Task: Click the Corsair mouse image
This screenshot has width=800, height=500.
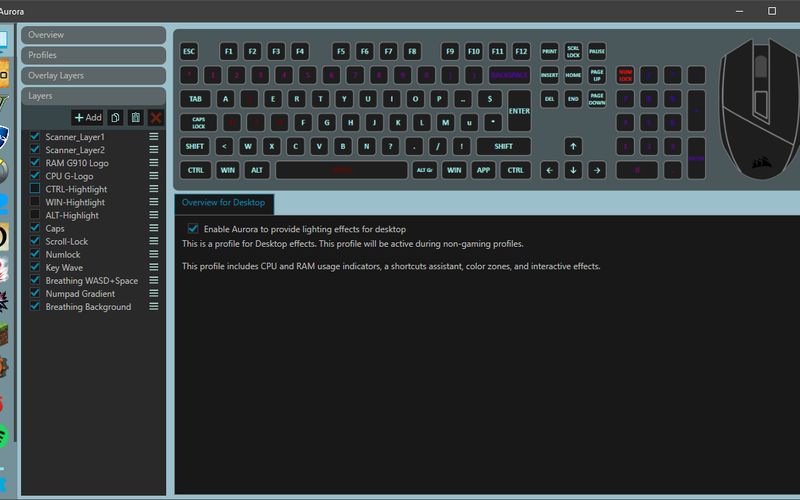Action: [x=760, y=108]
